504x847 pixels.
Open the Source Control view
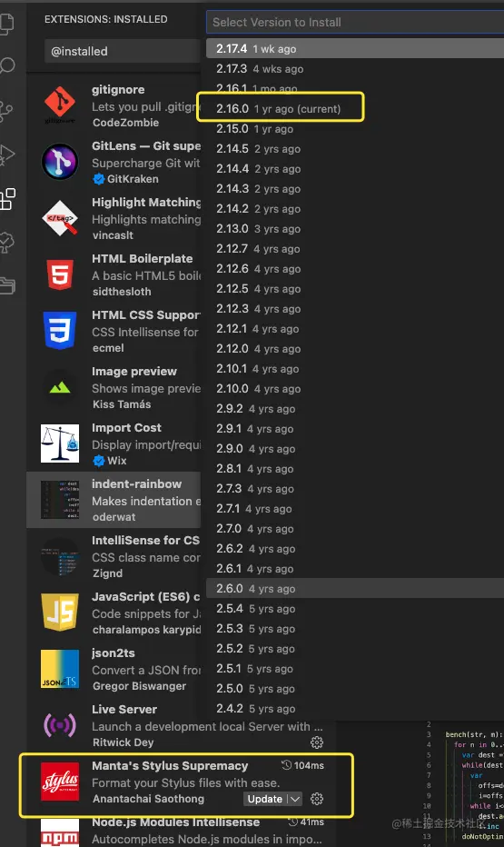(x=6, y=111)
